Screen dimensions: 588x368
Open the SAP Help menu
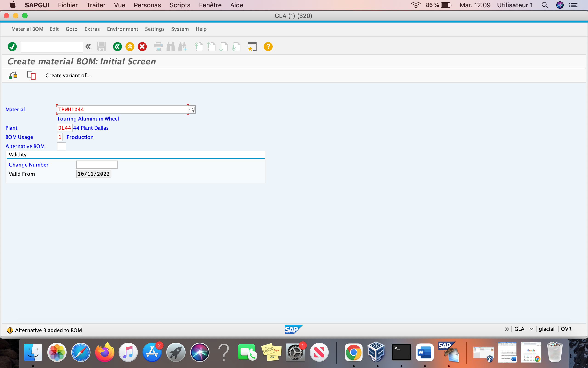(x=201, y=29)
